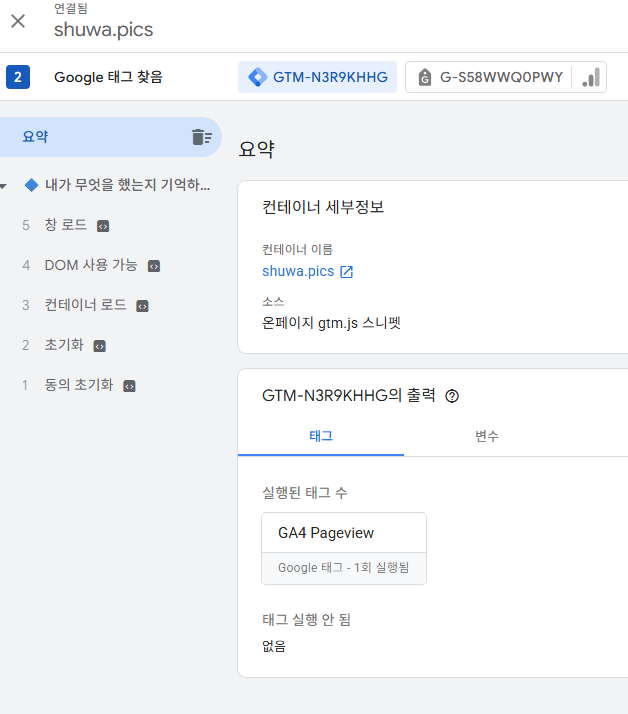Click the code icon next to 초기화
Image resolution: width=628 pixels, height=714 pixels.
point(99,346)
